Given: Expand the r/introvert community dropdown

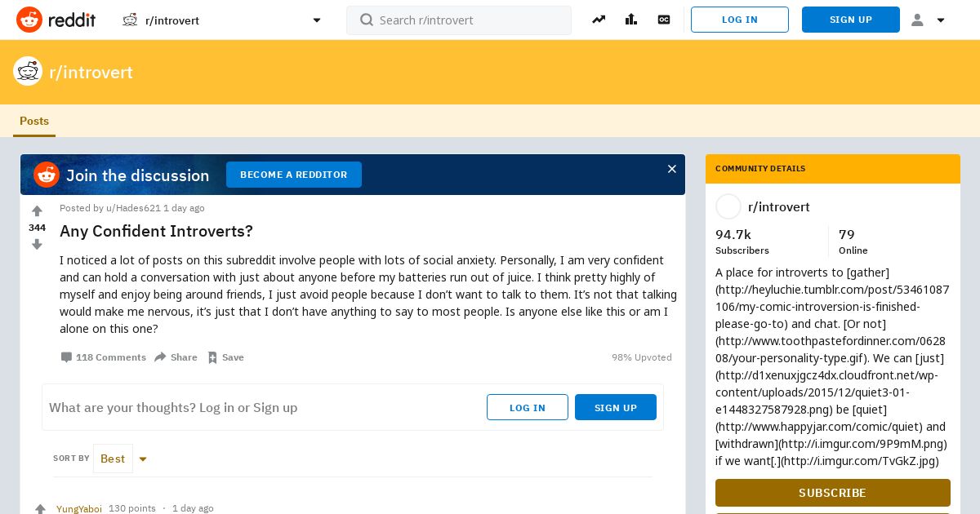Looking at the screenshot, I should tap(317, 20).
